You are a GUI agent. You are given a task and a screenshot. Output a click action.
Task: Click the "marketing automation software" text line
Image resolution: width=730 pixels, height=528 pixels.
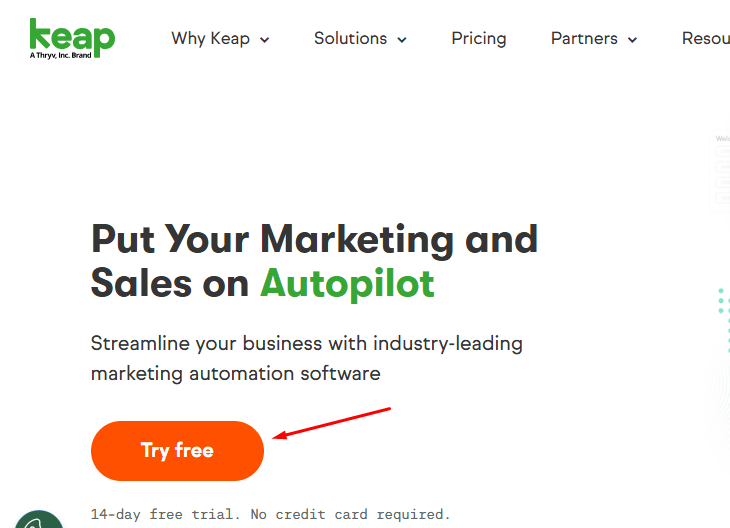235,374
